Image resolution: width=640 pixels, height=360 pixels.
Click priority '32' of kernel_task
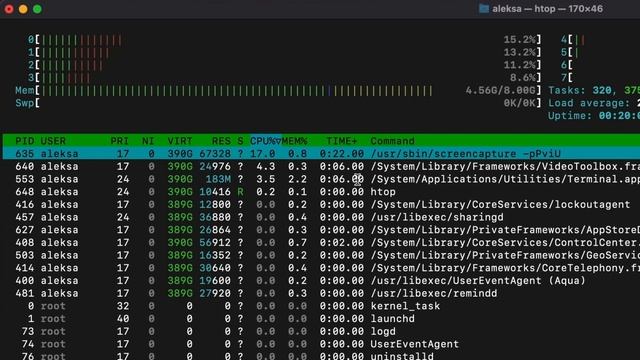pos(123,306)
